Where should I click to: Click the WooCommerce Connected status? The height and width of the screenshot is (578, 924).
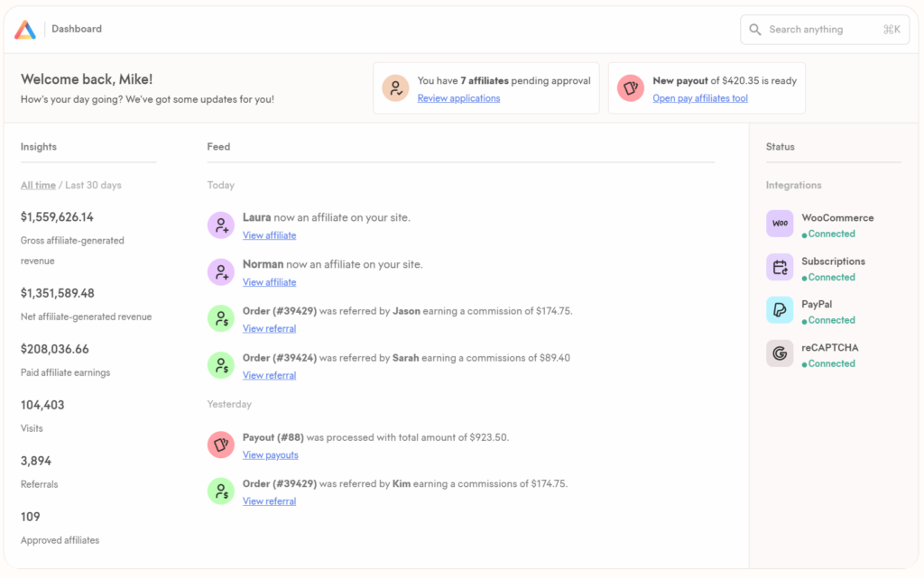pos(828,234)
